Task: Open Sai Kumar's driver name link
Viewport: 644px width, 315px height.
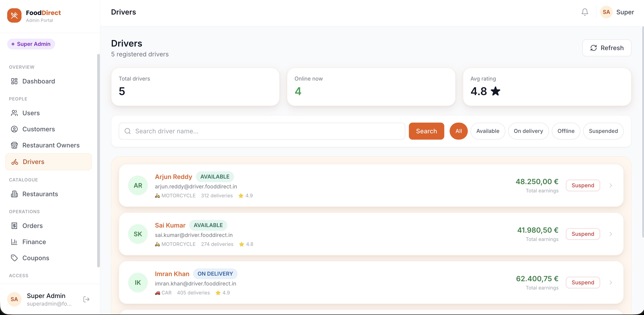Action: click(x=170, y=225)
